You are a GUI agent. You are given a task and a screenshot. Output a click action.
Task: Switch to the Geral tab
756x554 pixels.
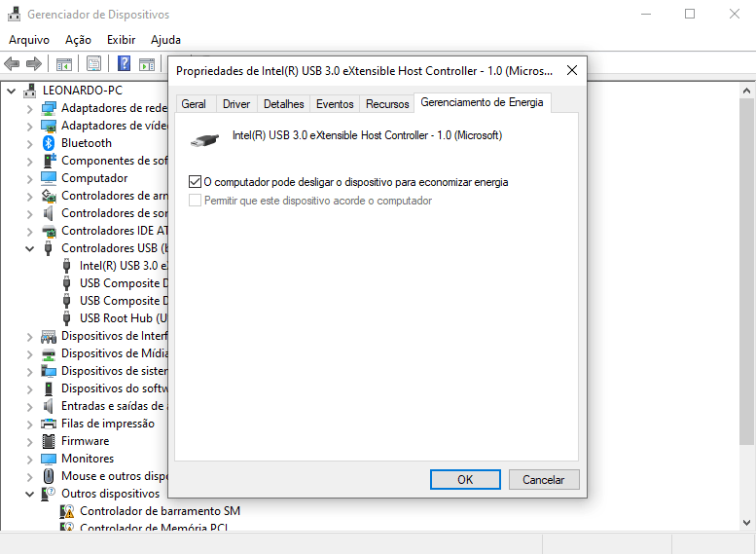click(x=194, y=104)
